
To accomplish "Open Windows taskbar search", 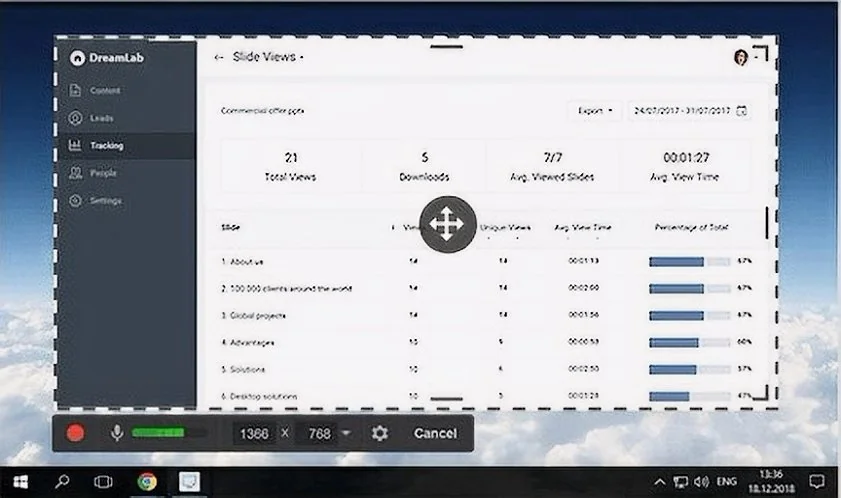I will pos(62,482).
